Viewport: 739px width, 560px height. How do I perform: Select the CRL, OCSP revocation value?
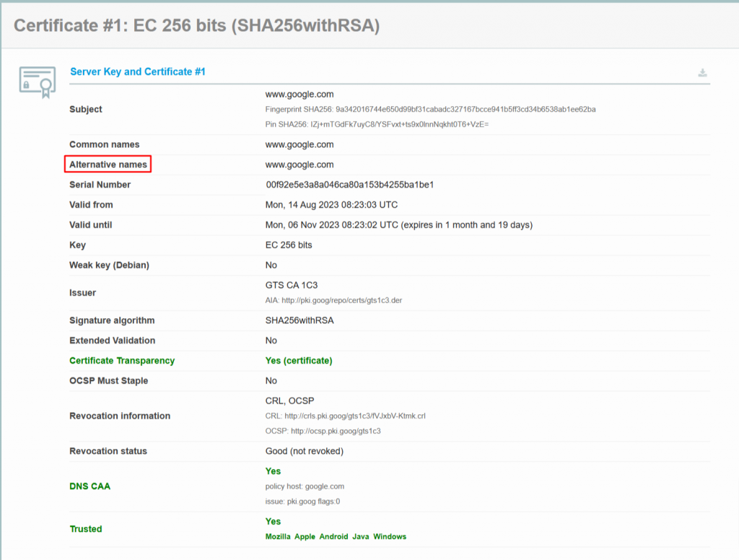pos(289,401)
